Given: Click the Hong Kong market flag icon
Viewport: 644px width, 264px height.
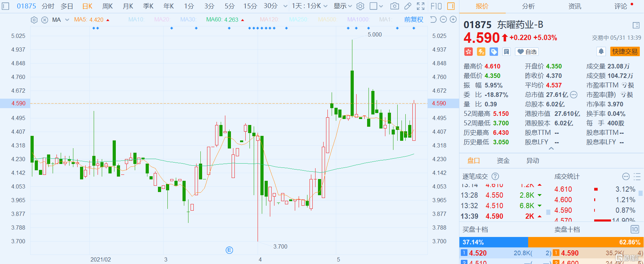Looking at the screenshot, I should 469,52.
